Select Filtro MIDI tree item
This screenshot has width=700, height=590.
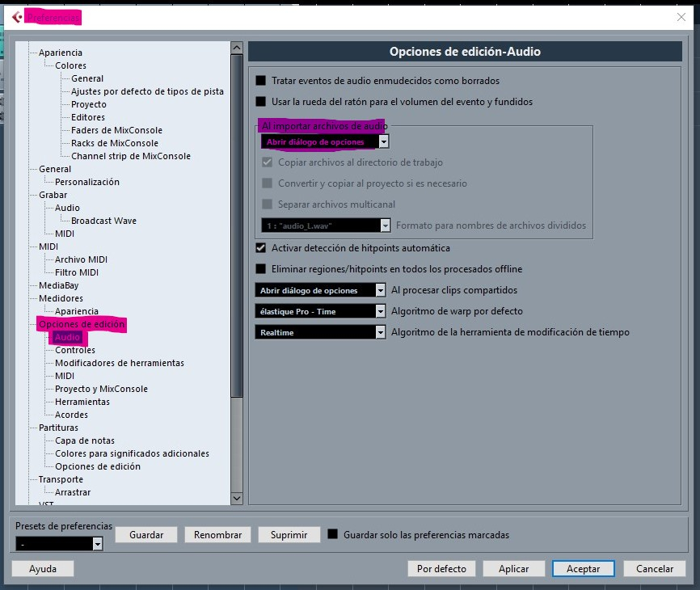point(76,272)
